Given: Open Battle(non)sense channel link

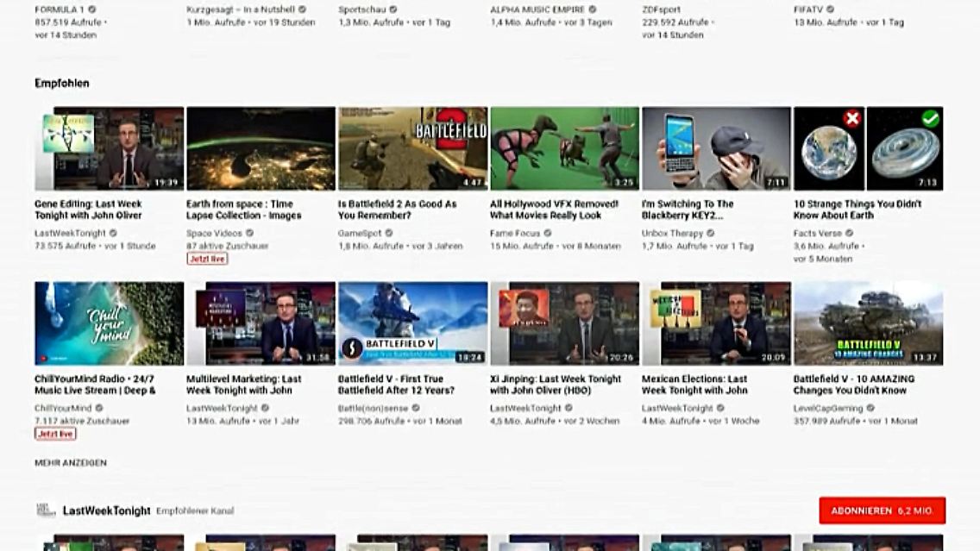Looking at the screenshot, I should click(374, 408).
